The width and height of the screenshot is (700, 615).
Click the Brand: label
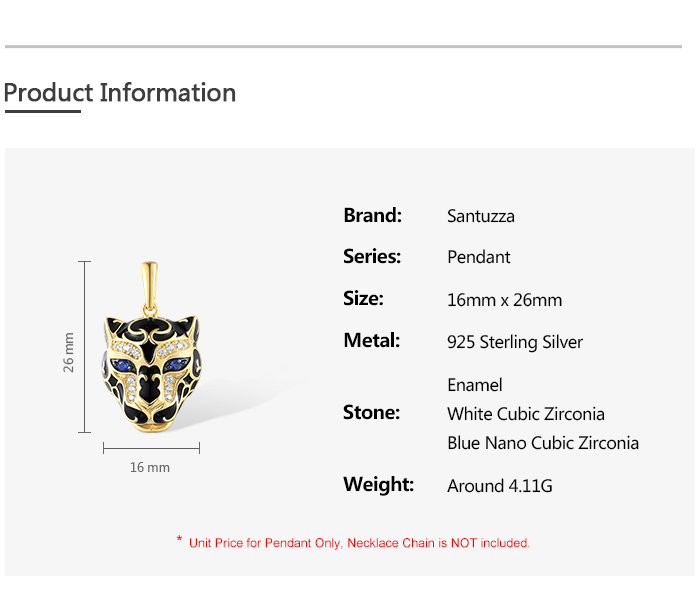(x=372, y=215)
